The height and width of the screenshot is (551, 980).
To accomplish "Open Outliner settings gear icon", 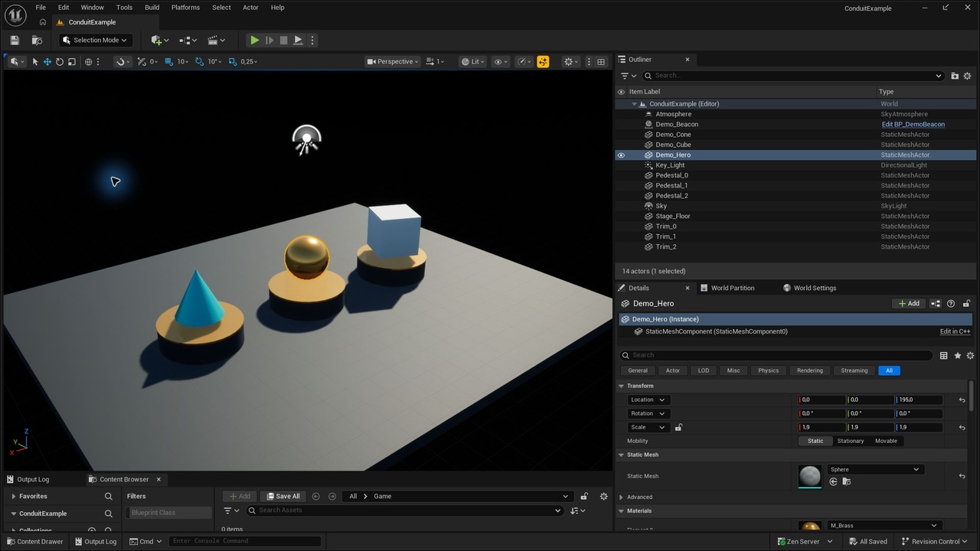I will coord(967,76).
